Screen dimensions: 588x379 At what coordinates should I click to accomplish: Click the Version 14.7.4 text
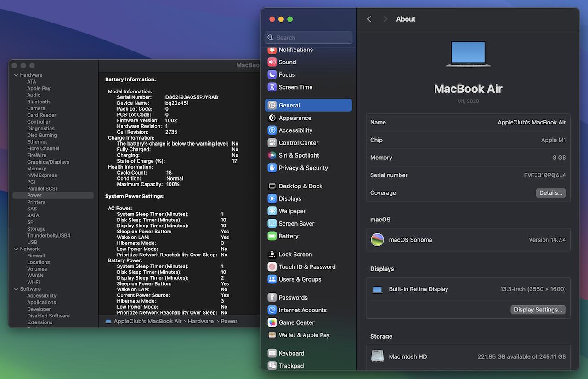(547, 240)
